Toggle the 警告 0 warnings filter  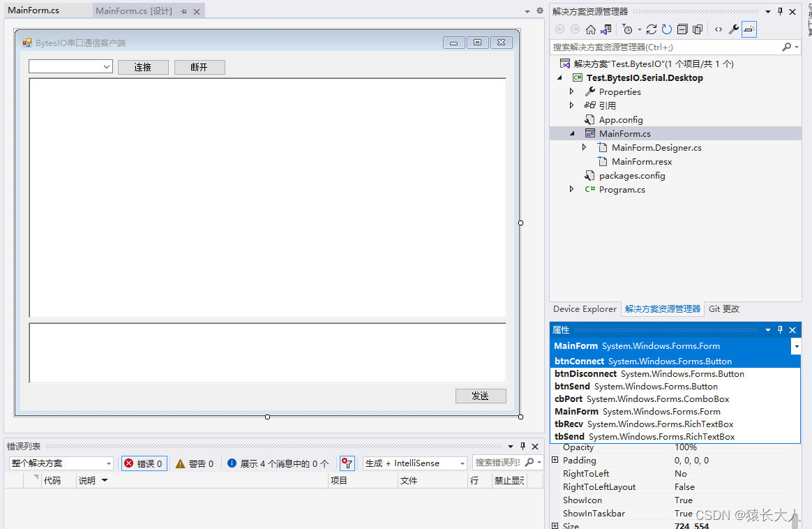[x=195, y=463]
